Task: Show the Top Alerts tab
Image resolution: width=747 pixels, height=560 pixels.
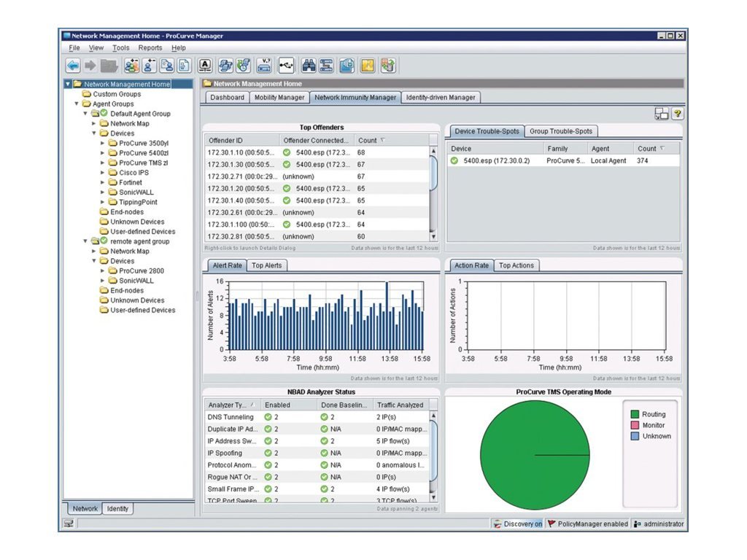Action: coord(267,265)
